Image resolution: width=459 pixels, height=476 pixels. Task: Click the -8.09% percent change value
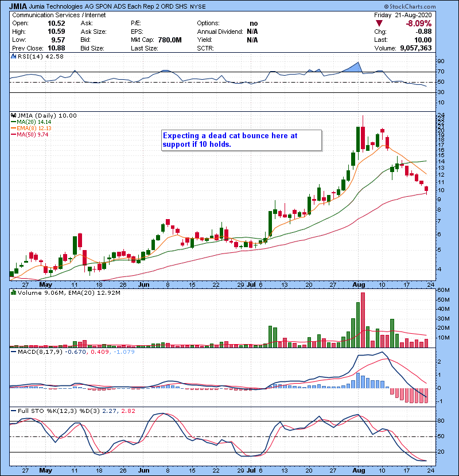419,24
